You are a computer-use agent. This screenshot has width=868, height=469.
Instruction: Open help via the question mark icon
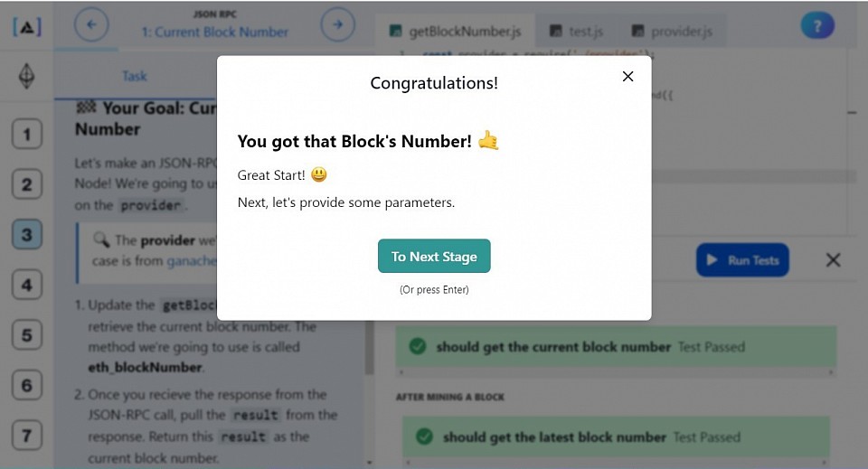coord(817,25)
